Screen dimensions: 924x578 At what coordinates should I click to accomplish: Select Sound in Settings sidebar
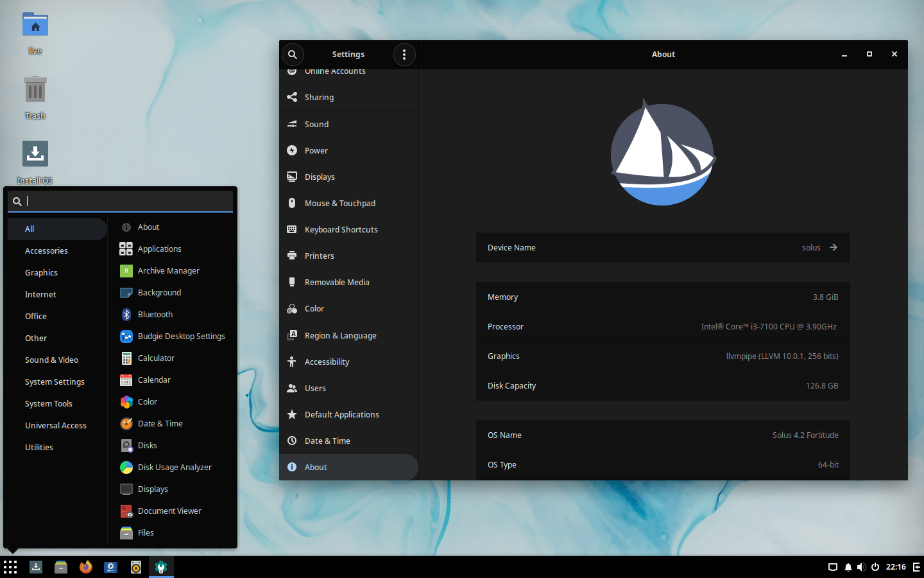(349, 124)
